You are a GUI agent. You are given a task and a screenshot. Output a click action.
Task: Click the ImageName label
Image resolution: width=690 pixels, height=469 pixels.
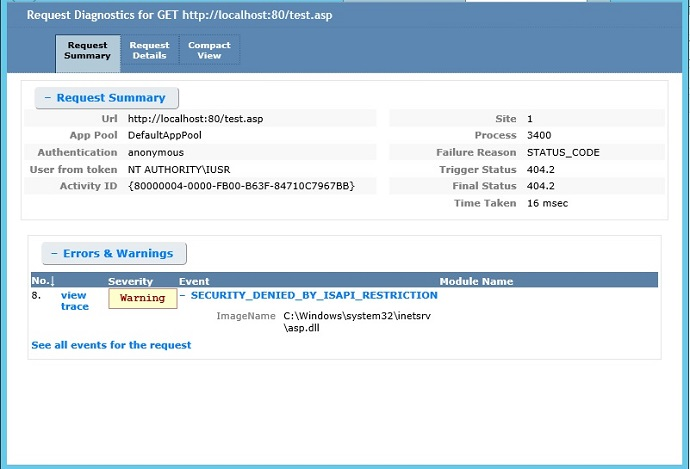click(x=246, y=316)
